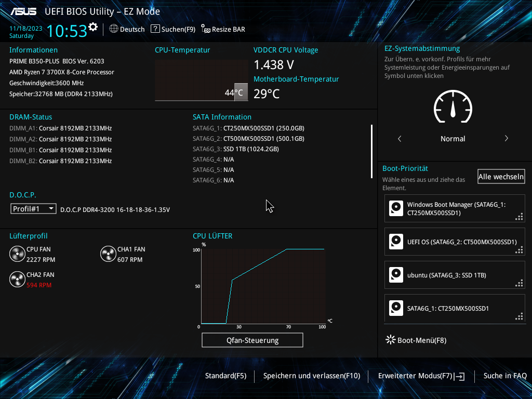Select previous EZ system tuning profile
This screenshot has height=399, width=532.
point(400,138)
